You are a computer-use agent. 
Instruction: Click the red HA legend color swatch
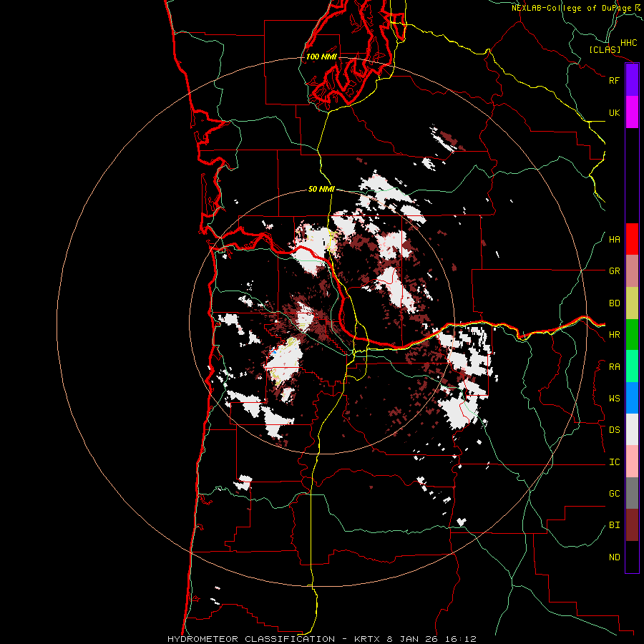click(632, 239)
